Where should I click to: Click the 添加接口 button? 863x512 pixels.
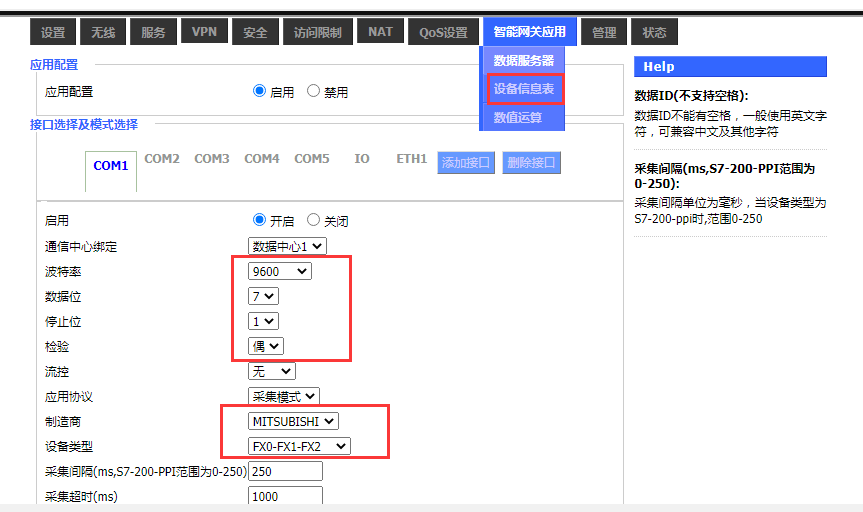coord(466,163)
